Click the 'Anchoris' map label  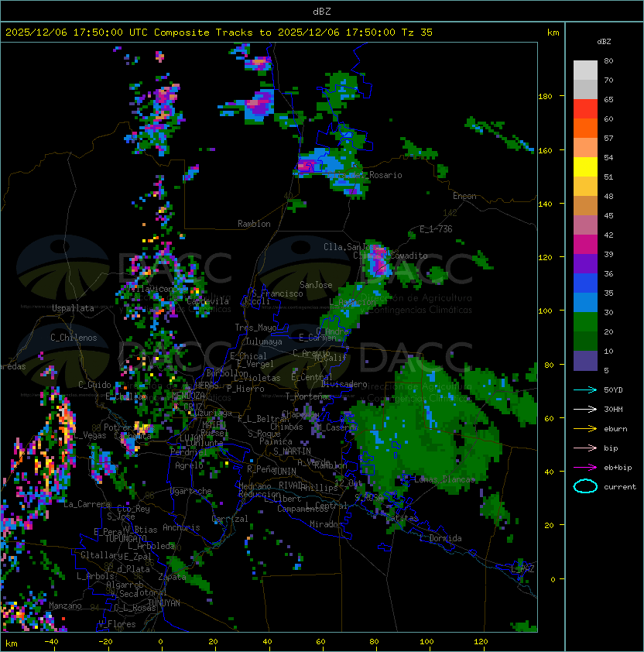point(181,527)
